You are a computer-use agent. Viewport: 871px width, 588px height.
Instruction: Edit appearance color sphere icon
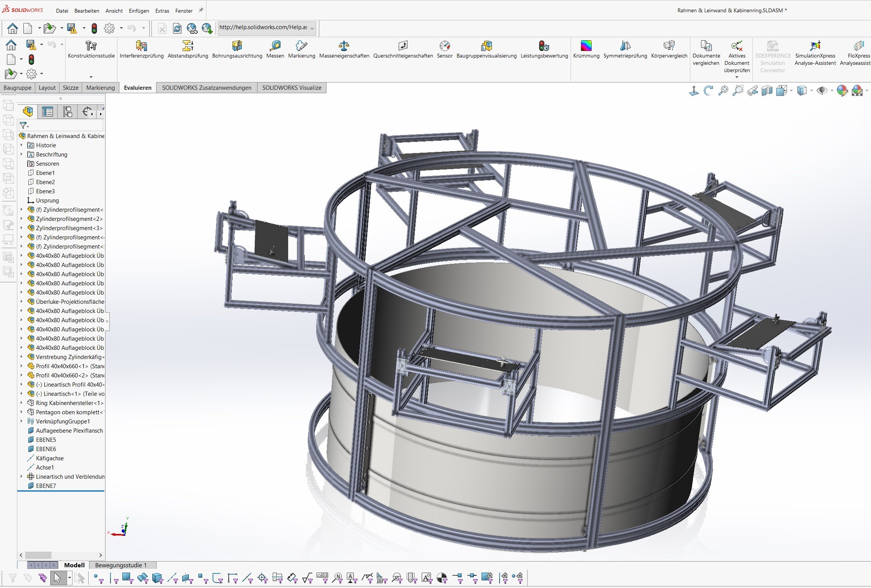(x=842, y=91)
